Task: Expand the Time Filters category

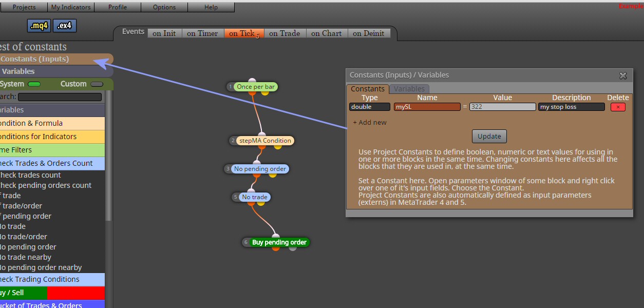Action: coord(52,150)
